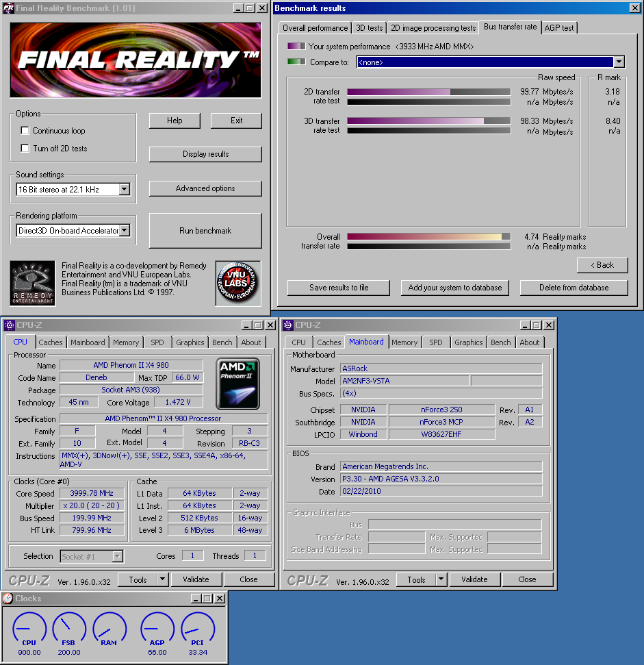Click the Final Reality title bar icon

click(x=8, y=8)
